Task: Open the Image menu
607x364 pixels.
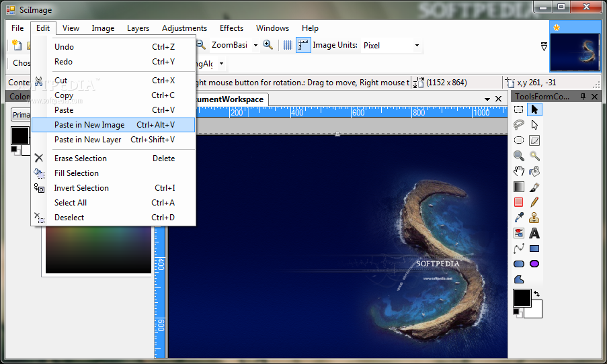Action: point(103,28)
